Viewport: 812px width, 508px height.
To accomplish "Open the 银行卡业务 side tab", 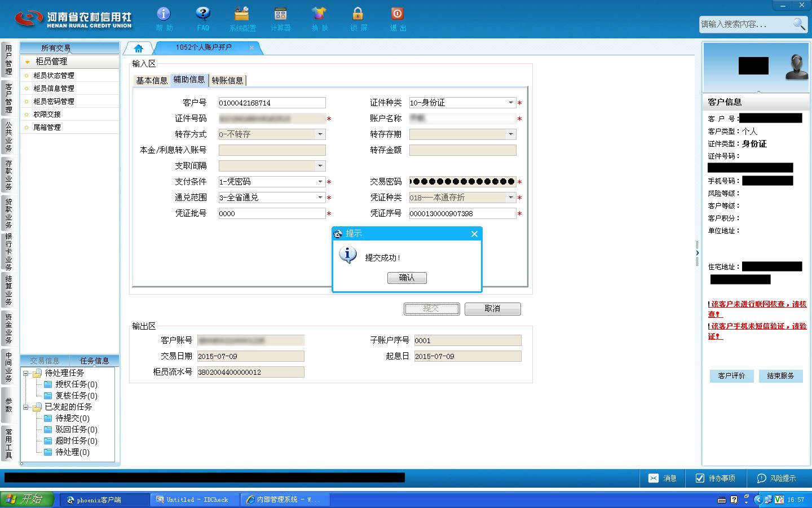I will [8, 251].
